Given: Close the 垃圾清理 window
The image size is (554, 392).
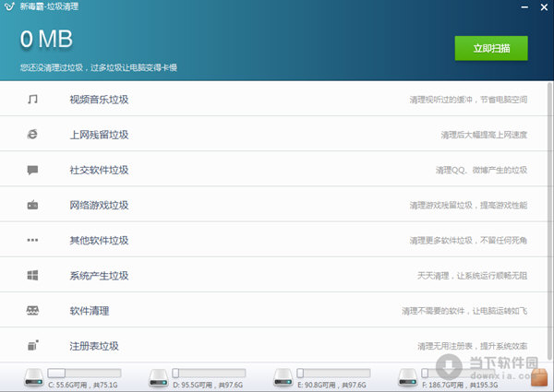Looking at the screenshot, I should [x=544, y=7].
